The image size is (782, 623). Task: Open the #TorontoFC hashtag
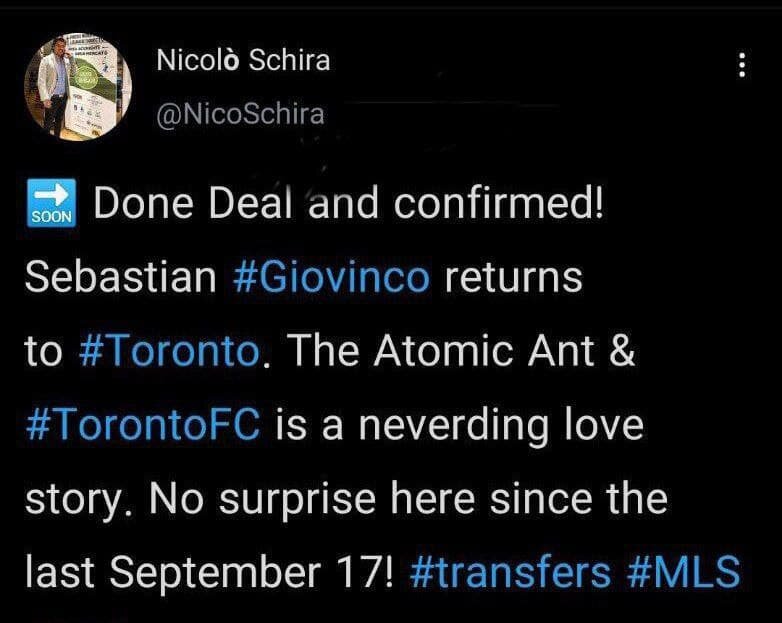pos(142,425)
